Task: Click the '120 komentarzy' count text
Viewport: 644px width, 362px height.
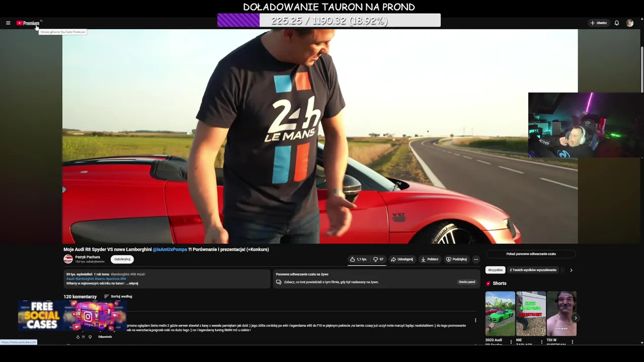Action: pos(80,297)
